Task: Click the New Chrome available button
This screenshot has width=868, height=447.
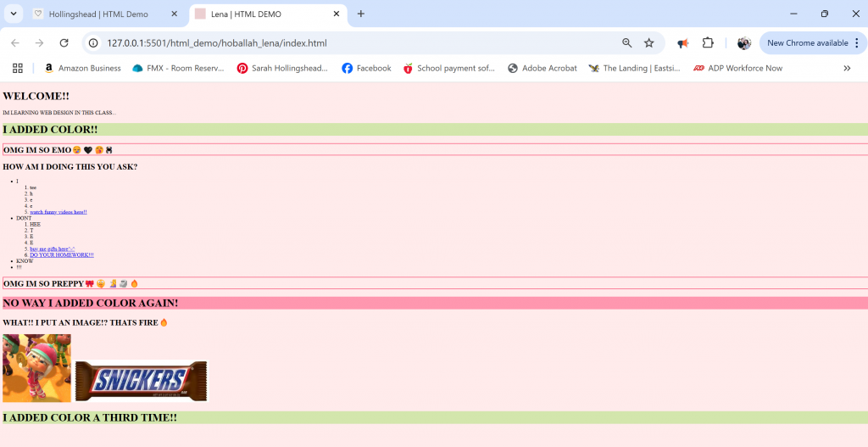Action: click(807, 43)
